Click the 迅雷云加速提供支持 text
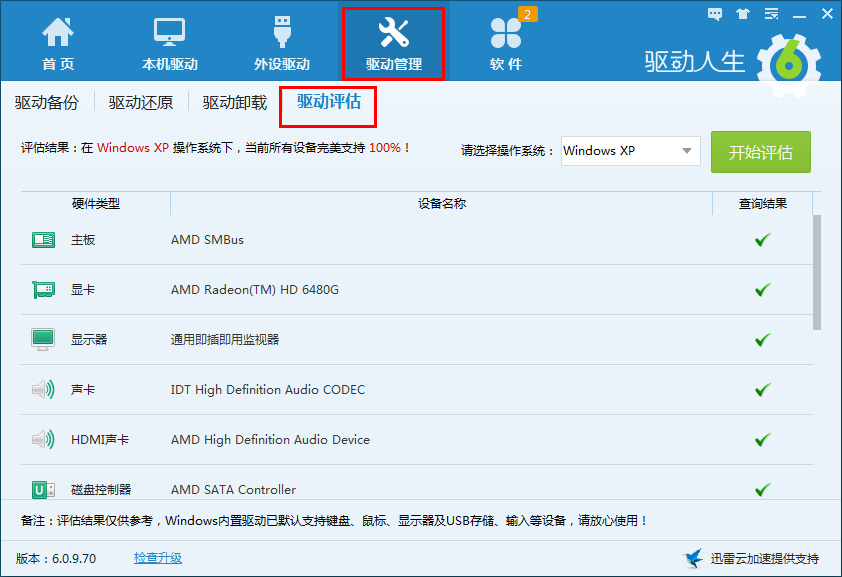 pos(765,558)
